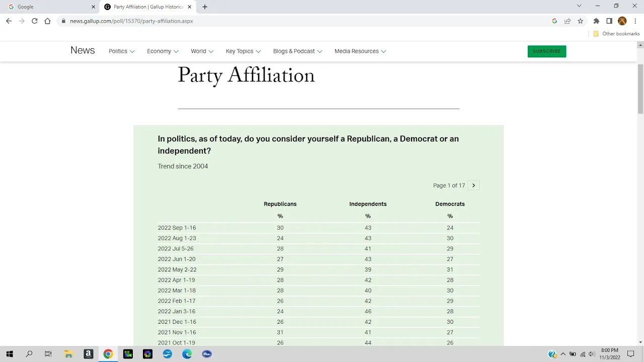Click the Democrats column header
Image resolution: width=644 pixels, height=362 pixels.
[x=450, y=204]
